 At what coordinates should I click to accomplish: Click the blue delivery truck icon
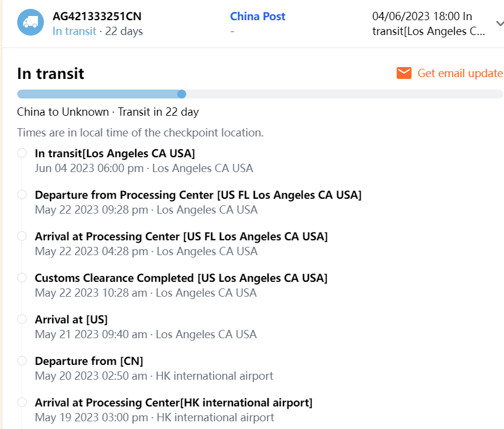[x=30, y=23]
